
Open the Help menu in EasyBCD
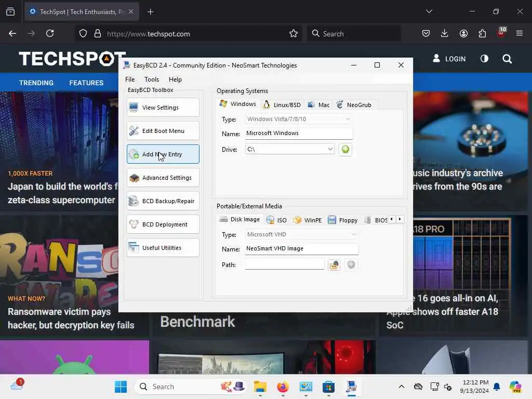coord(175,79)
